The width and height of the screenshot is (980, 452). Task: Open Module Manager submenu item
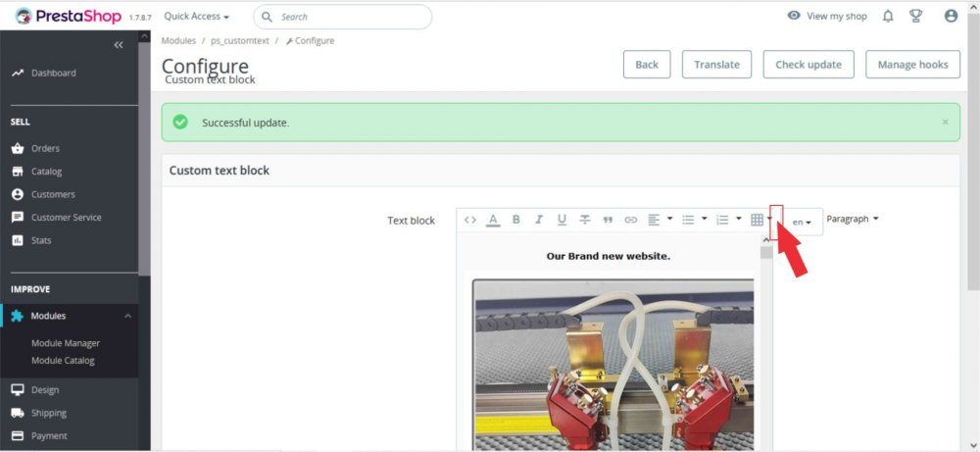pyautogui.click(x=66, y=343)
